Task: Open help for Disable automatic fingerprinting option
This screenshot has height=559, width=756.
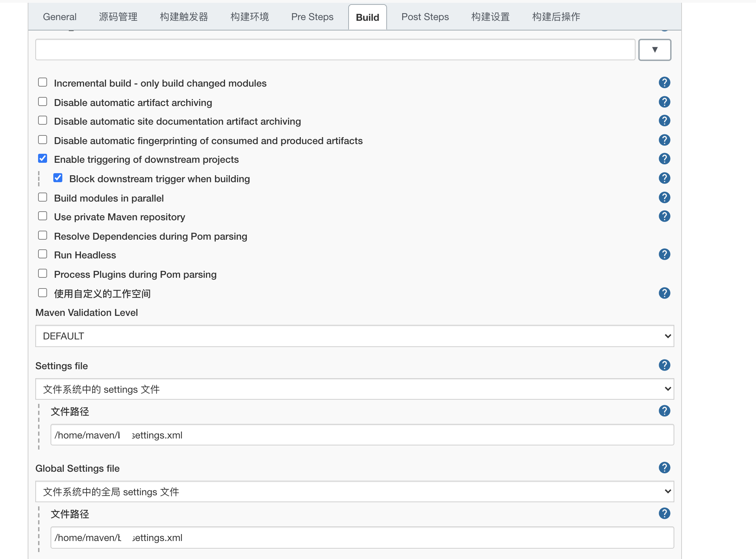Action: coord(664,140)
